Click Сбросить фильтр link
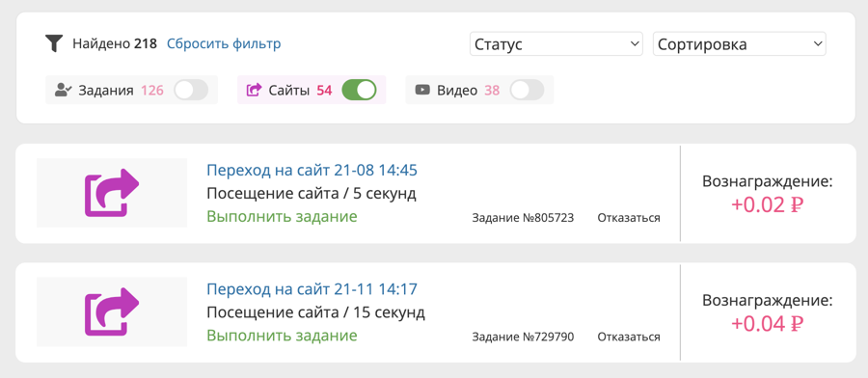 pos(224,43)
